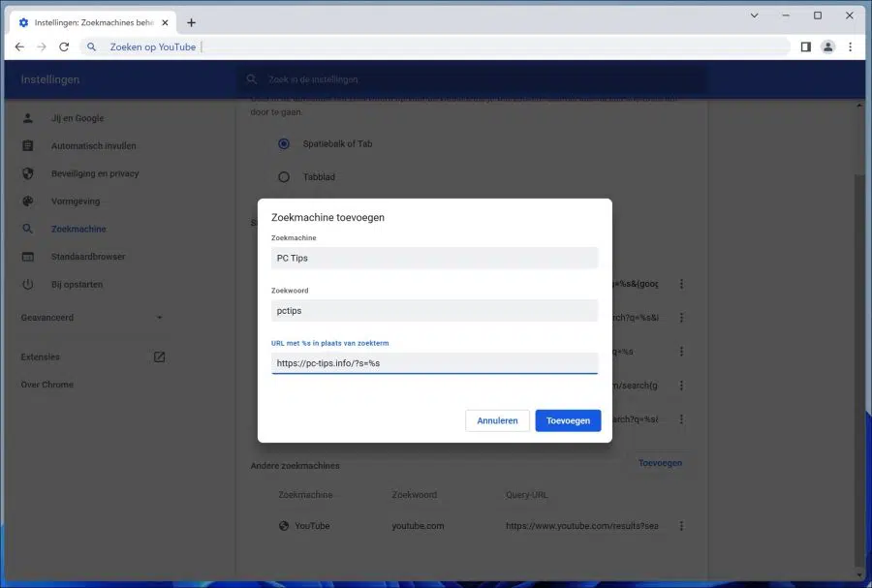Open the Zoekmachine settings section
872x588 pixels.
[78, 229]
